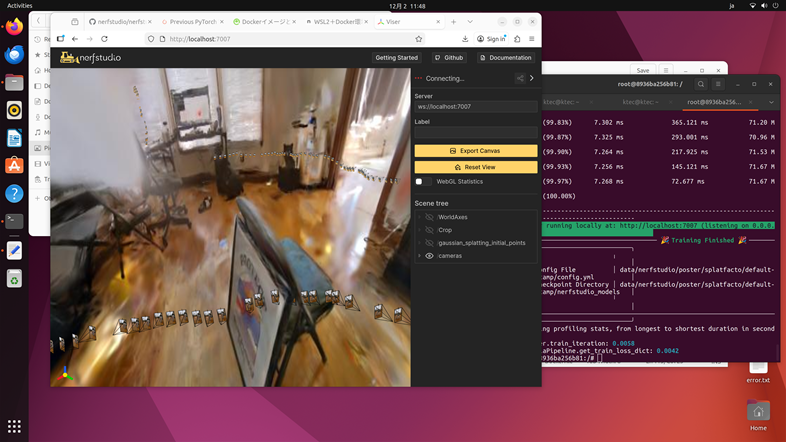Click the shield tracking protection icon
Viewport: 786px width, 442px height.
point(151,39)
